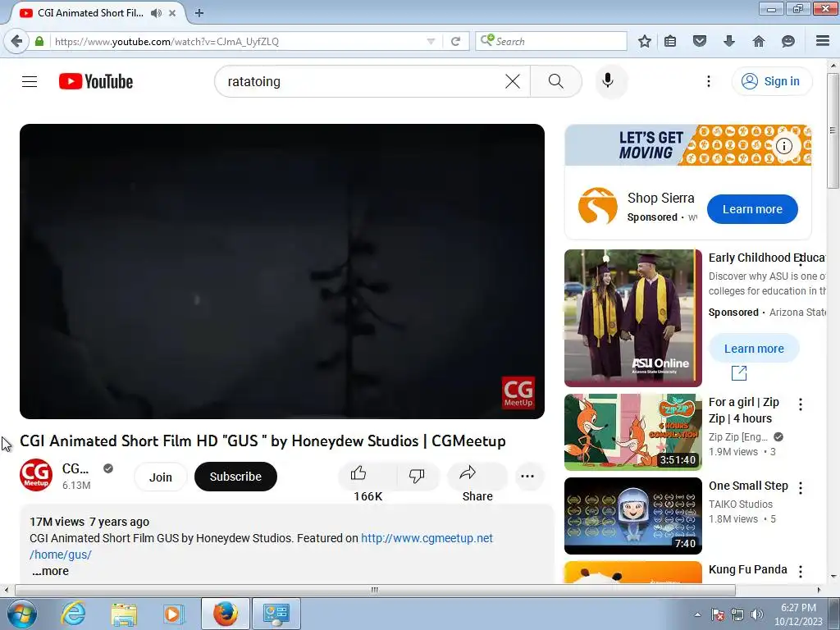Click Learn more for Shop Sierra ad
Image resolution: width=840 pixels, height=630 pixels.
(752, 209)
